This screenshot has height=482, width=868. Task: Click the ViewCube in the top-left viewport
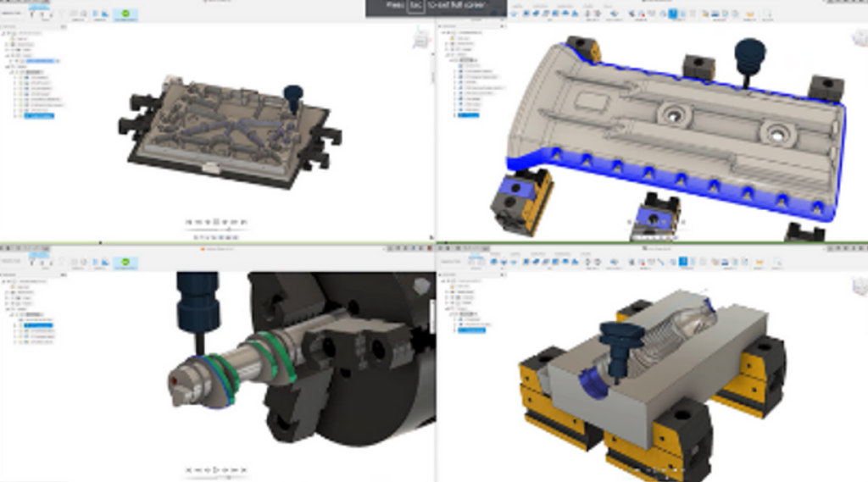tap(421, 38)
